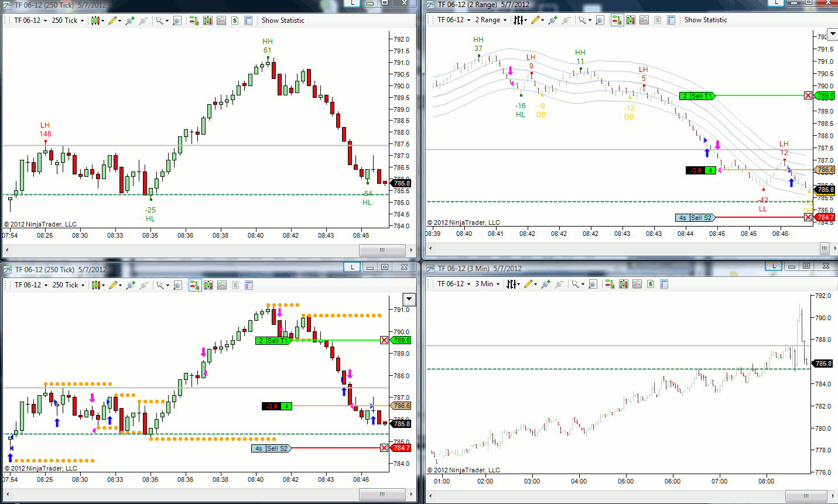Viewport: 838px width, 504px height.
Task: Cancel the Sell T1 order in lower 250 Tick chart
Action: coord(384,340)
